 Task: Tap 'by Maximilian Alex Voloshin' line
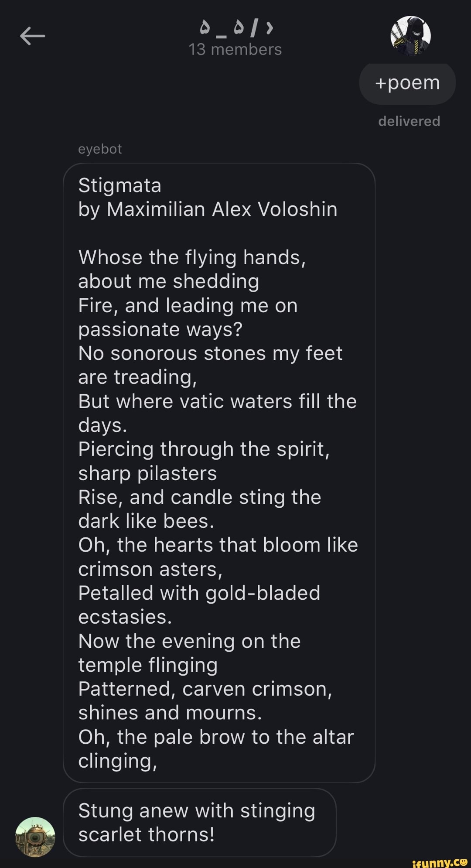point(208,209)
